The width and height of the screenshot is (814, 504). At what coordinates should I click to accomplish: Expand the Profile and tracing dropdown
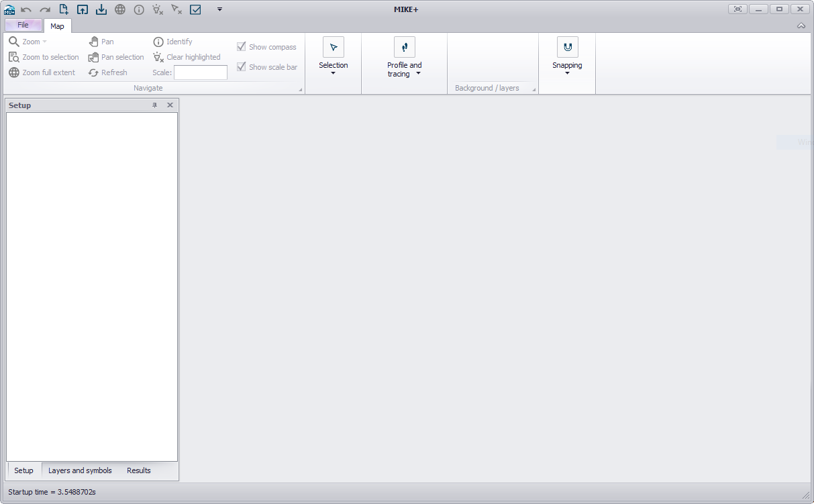[418, 74]
